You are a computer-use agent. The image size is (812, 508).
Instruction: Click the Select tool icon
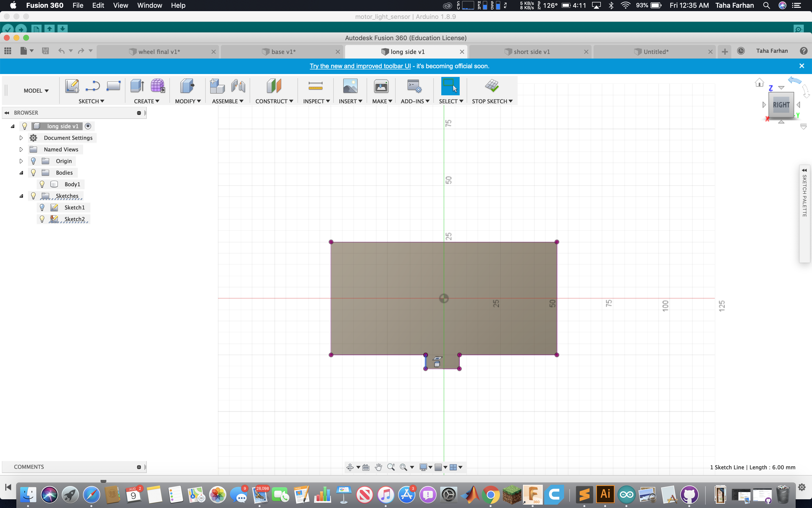point(450,86)
